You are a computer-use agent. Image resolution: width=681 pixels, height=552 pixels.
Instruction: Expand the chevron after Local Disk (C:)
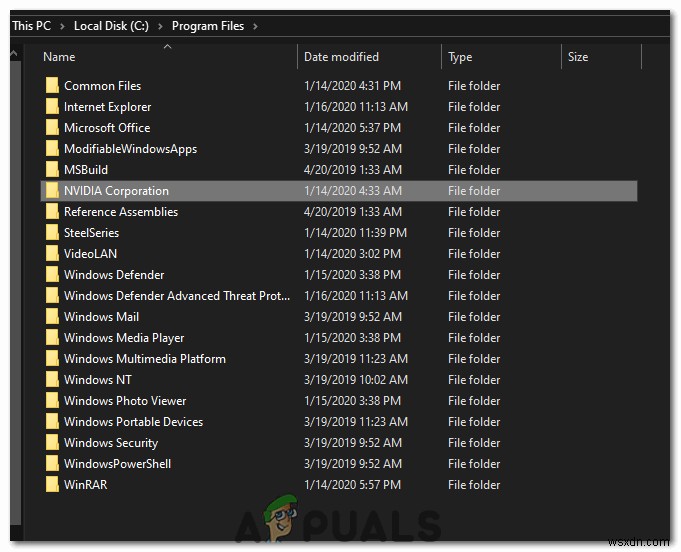click(160, 26)
